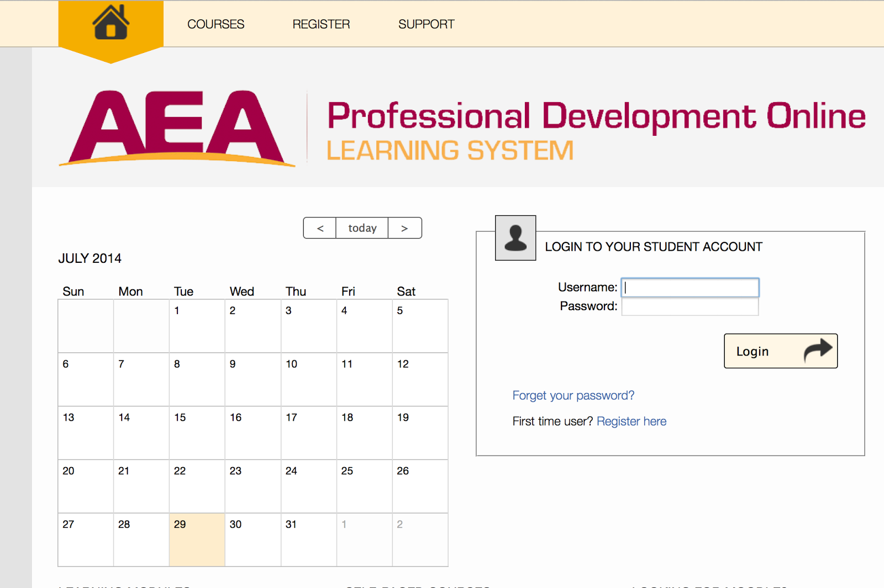Select July 1 on the calendar
The image size is (884, 588).
click(197, 326)
